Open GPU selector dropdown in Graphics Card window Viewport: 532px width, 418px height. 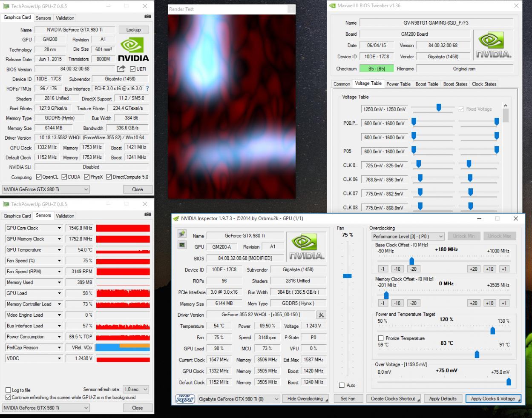pyautogui.click(x=46, y=189)
